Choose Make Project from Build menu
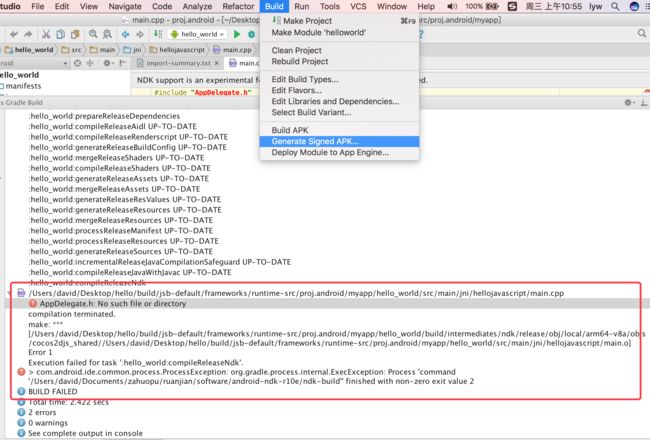 pos(339,21)
